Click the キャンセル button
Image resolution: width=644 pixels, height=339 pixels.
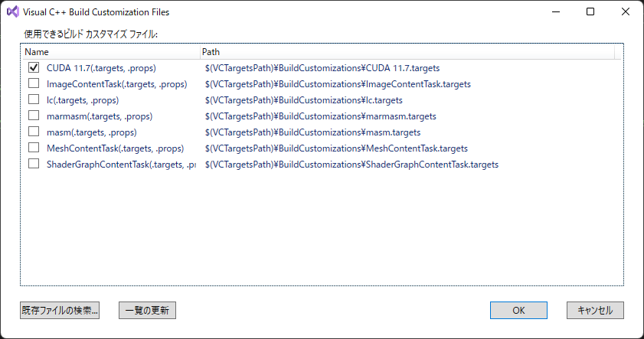pos(595,310)
